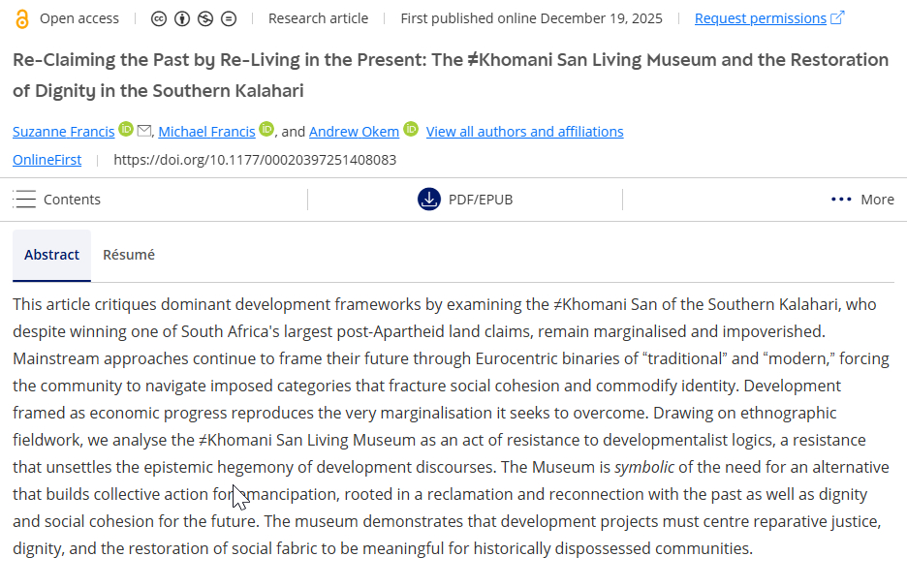The height and width of the screenshot is (588, 907).
Task: Open Suzanne Francis author link
Action: (63, 132)
